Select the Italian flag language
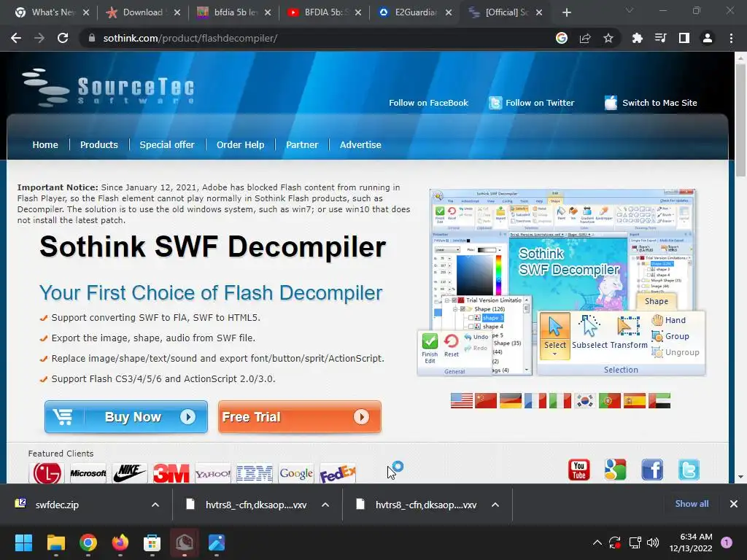Image resolution: width=747 pixels, height=560 pixels. [x=560, y=401]
